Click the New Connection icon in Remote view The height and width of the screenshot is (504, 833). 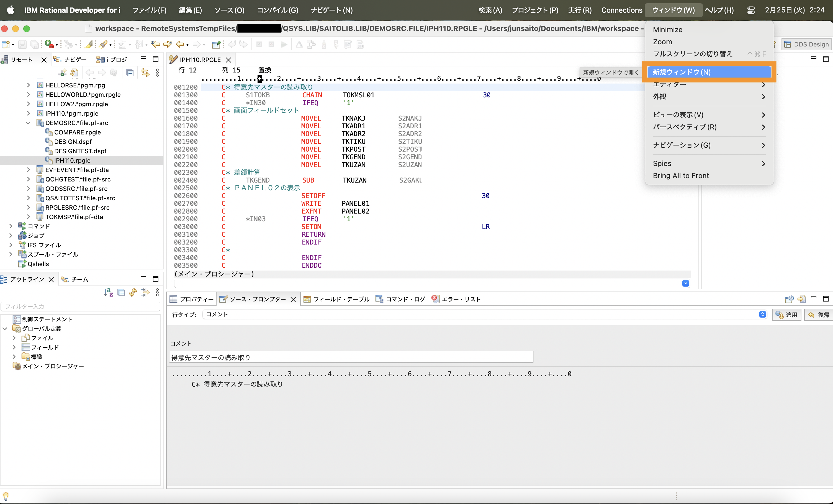point(62,73)
